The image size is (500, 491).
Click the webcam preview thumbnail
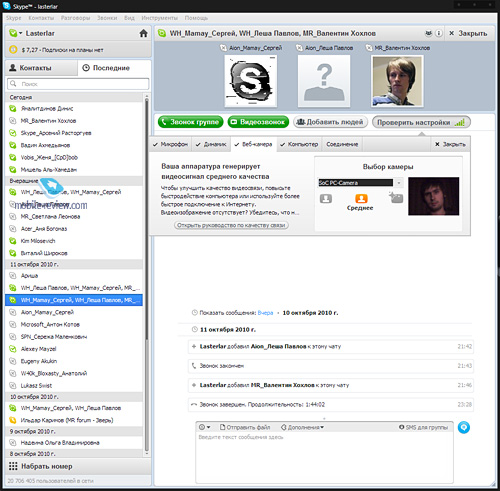[x=433, y=196]
